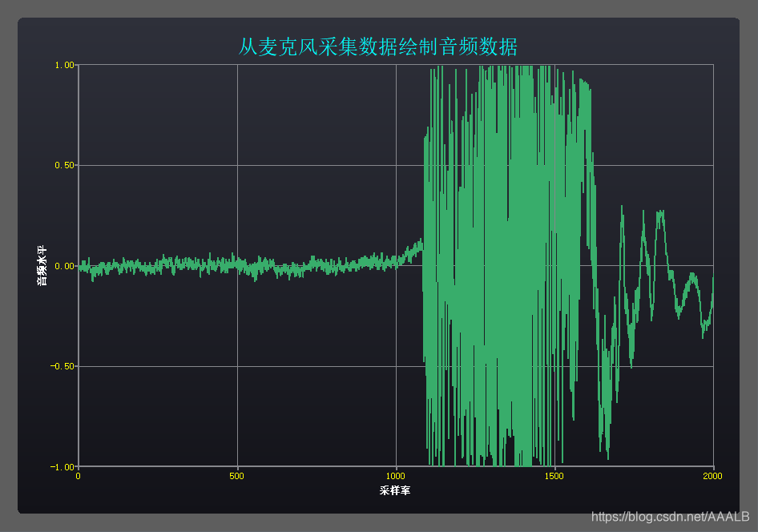Click the X-axis label 1000
This screenshot has width=758, height=532.
click(x=396, y=477)
